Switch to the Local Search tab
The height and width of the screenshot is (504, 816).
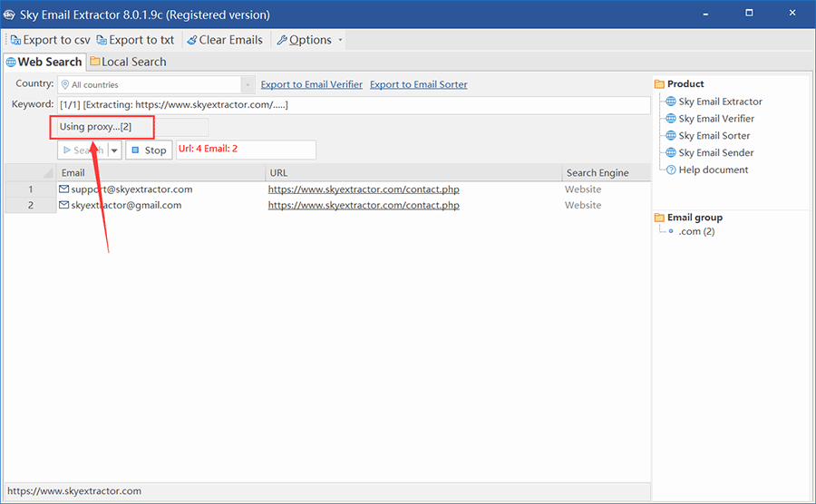(128, 62)
